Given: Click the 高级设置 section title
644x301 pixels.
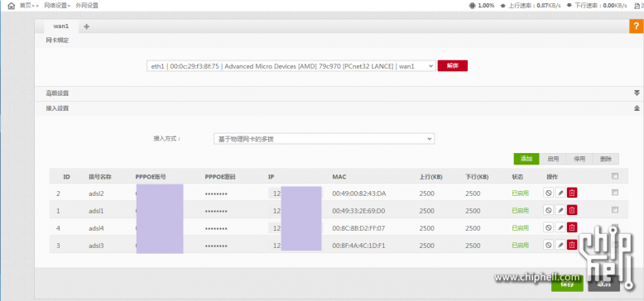Looking at the screenshot, I should tap(57, 93).
